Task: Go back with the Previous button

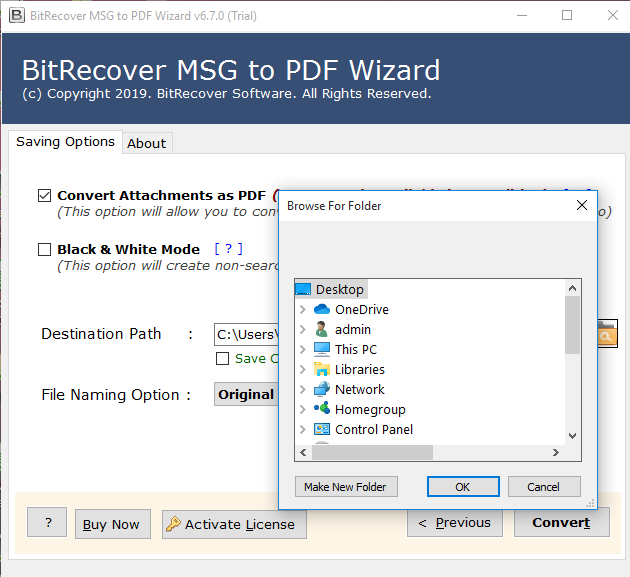Action: coord(454,523)
